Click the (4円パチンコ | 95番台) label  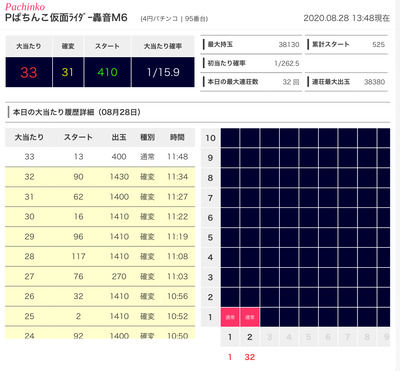coord(174,19)
